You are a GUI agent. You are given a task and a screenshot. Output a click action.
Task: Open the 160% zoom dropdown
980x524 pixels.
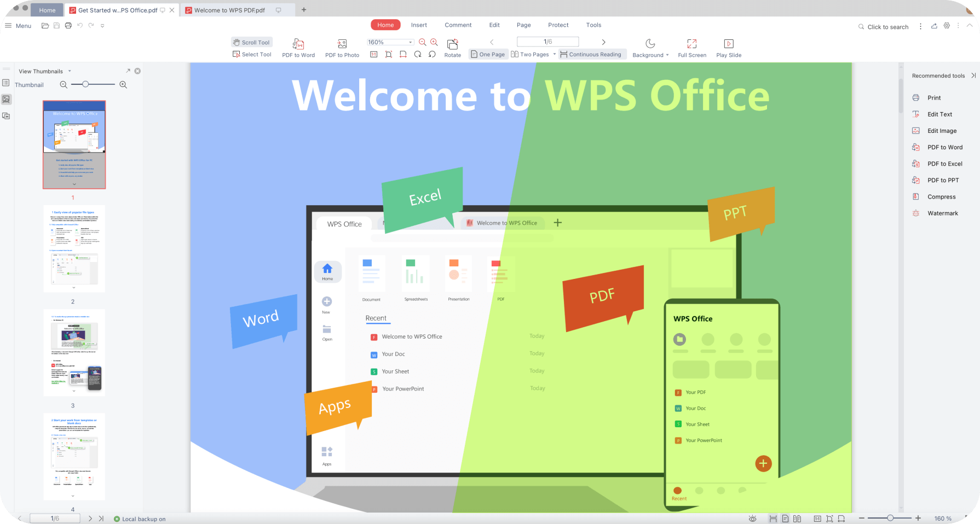pos(410,42)
